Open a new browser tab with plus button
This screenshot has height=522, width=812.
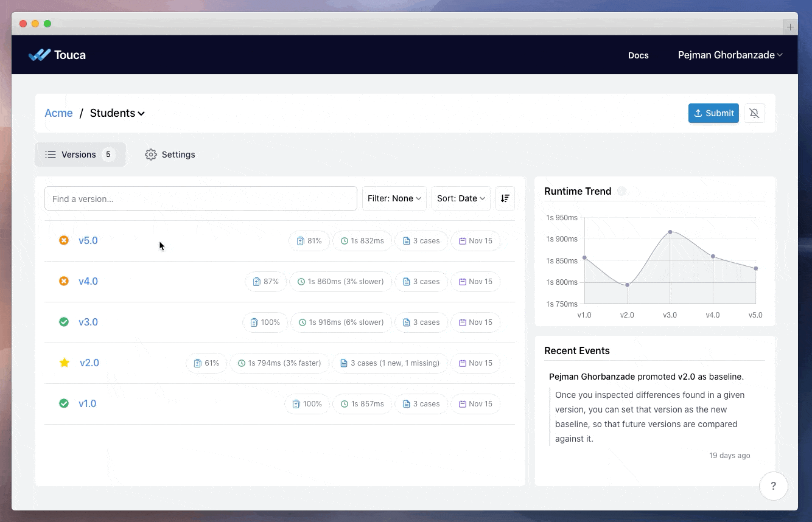click(790, 27)
